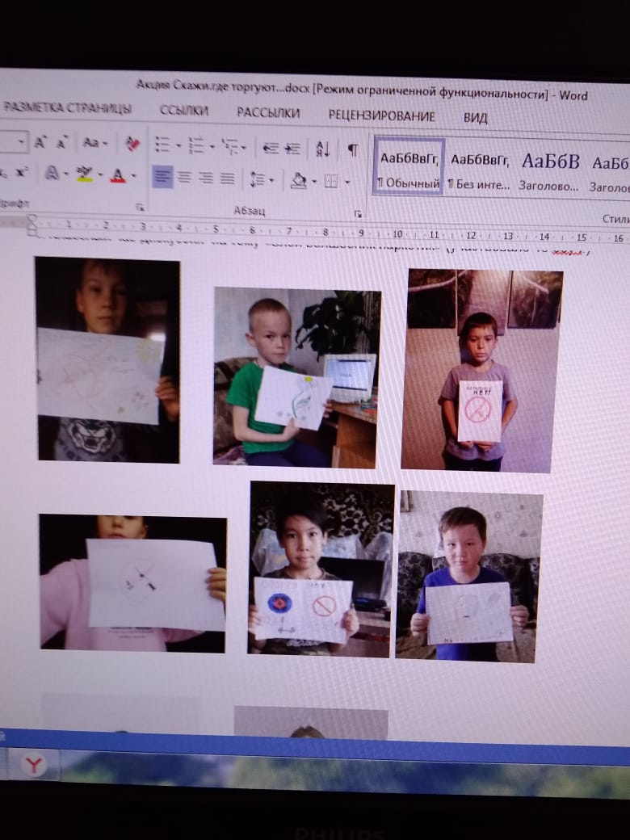Click the bulleted list icon
Screen dimensions: 630x840
click(x=162, y=145)
